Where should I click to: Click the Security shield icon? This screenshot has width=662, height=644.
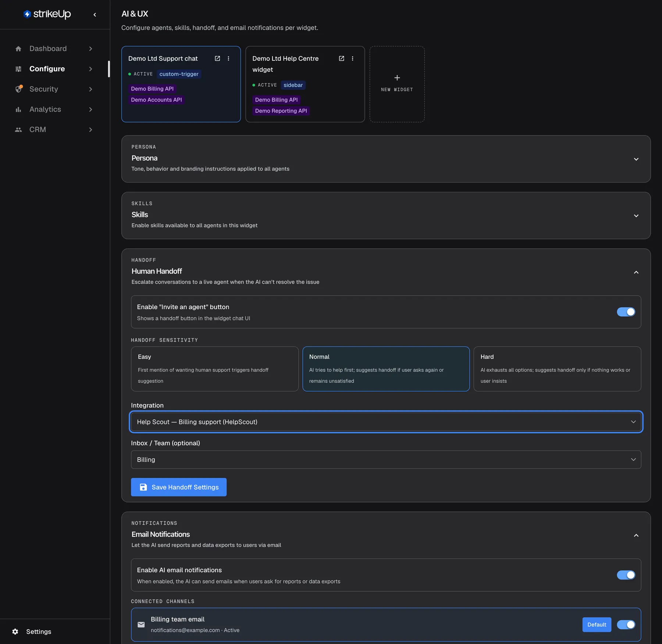[19, 89]
